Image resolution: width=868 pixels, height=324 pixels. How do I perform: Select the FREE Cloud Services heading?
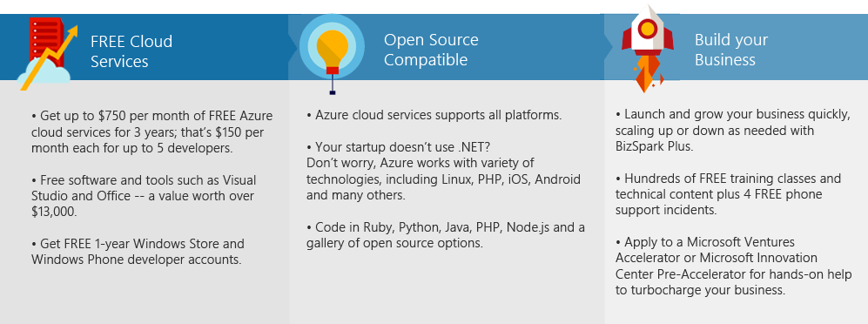coord(131,51)
